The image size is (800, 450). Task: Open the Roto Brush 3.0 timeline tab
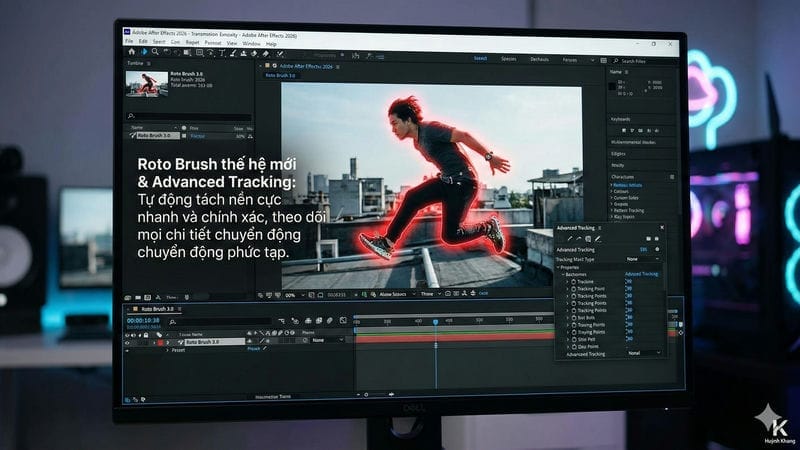[157, 309]
